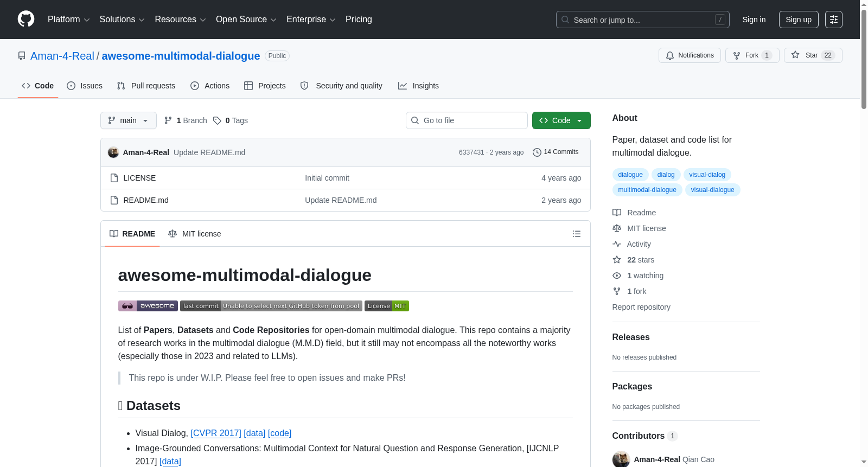This screenshot has height=467, width=868.
Task: Click the last commit badge
Action: pos(271,306)
